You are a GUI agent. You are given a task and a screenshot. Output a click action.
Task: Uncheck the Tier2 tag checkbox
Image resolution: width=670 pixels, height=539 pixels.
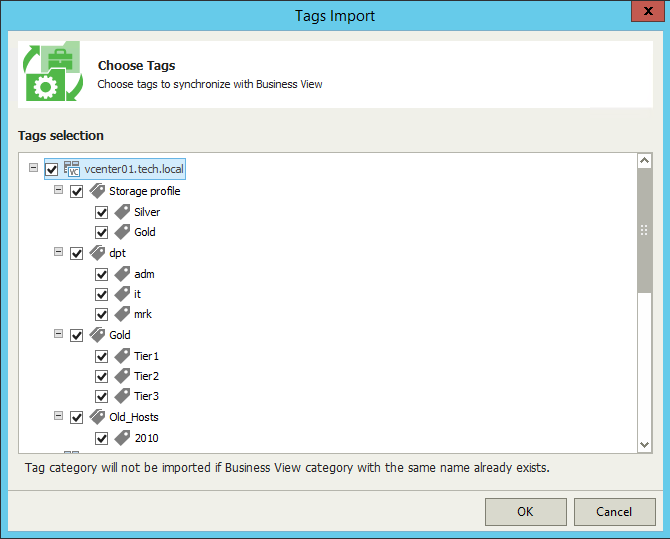point(102,377)
